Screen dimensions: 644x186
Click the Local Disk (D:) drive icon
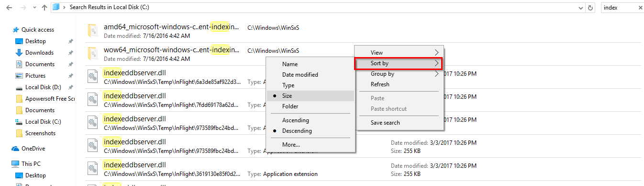coord(19,87)
